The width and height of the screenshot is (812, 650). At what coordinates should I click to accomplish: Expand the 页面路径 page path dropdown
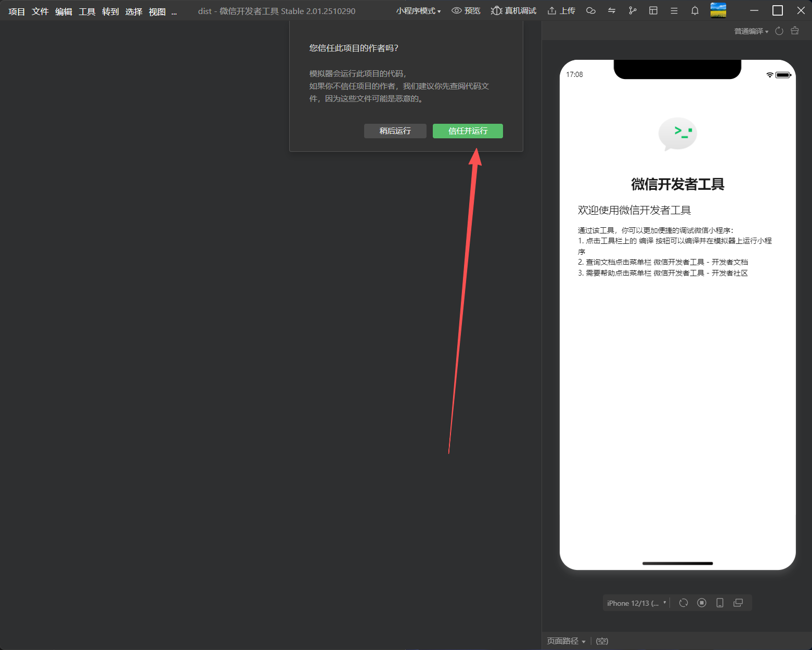coord(566,641)
